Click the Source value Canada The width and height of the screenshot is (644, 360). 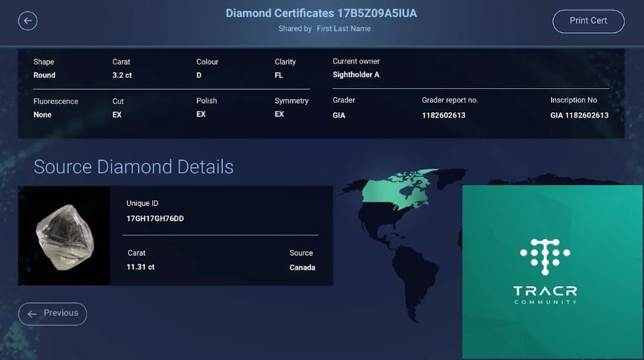pos(302,267)
